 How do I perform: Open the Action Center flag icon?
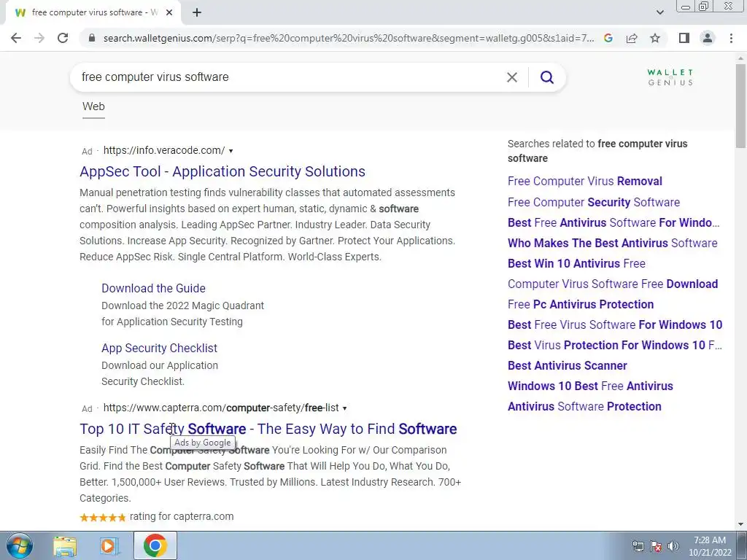(656, 546)
